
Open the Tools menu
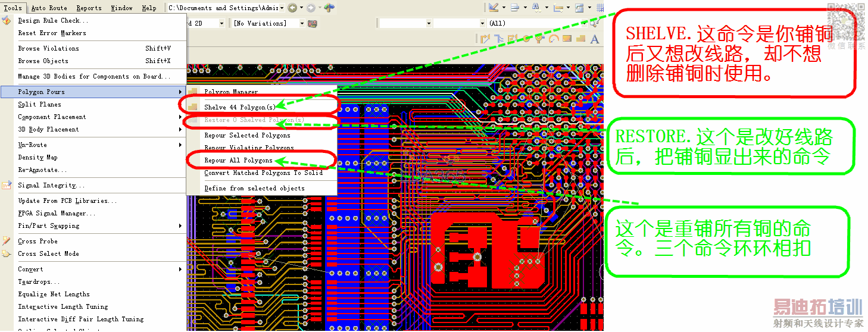click(x=13, y=8)
